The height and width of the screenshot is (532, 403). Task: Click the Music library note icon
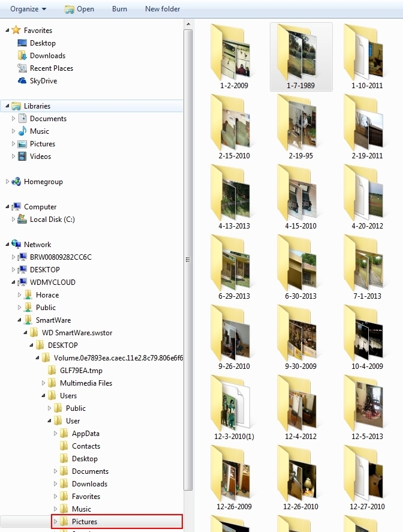[x=22, y=131]
